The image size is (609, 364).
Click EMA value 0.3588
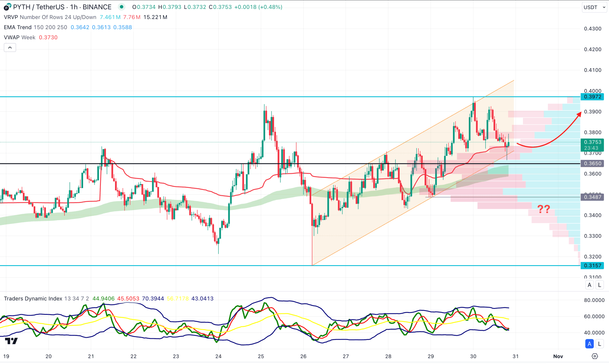point(122,27)
